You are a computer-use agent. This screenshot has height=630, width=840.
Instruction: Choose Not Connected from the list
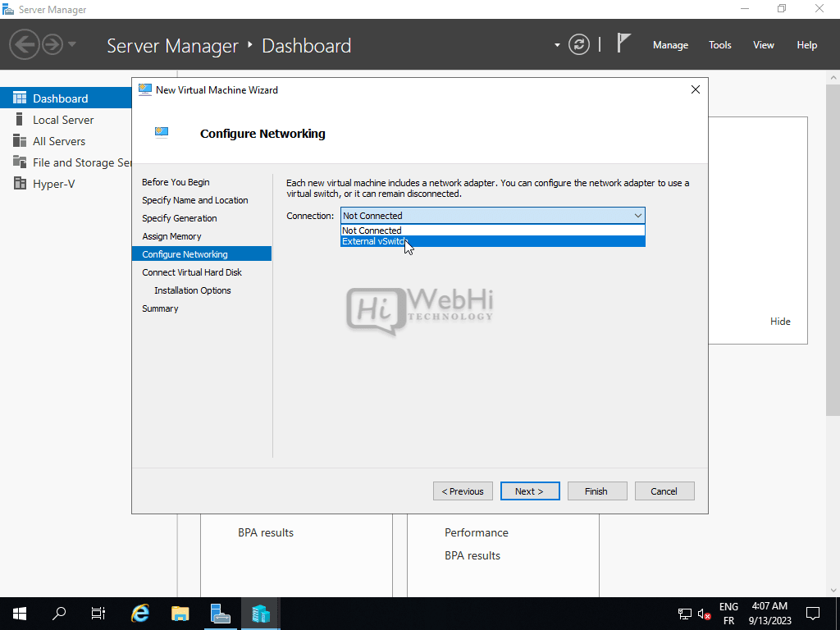coord(492,231)
